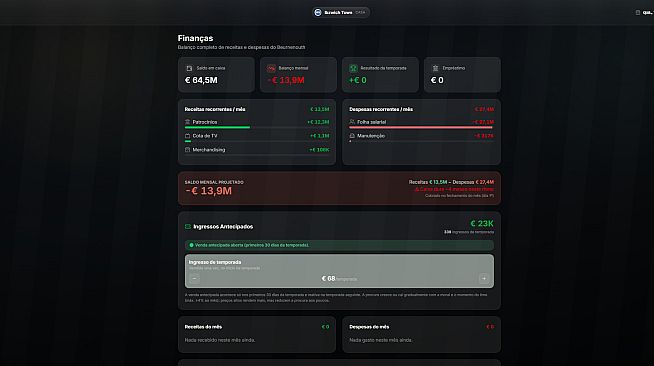The width and height of the screenshot is (654, 366).
Task: Click the Patrocínios green progress bar
Action: tap(217, 128)
